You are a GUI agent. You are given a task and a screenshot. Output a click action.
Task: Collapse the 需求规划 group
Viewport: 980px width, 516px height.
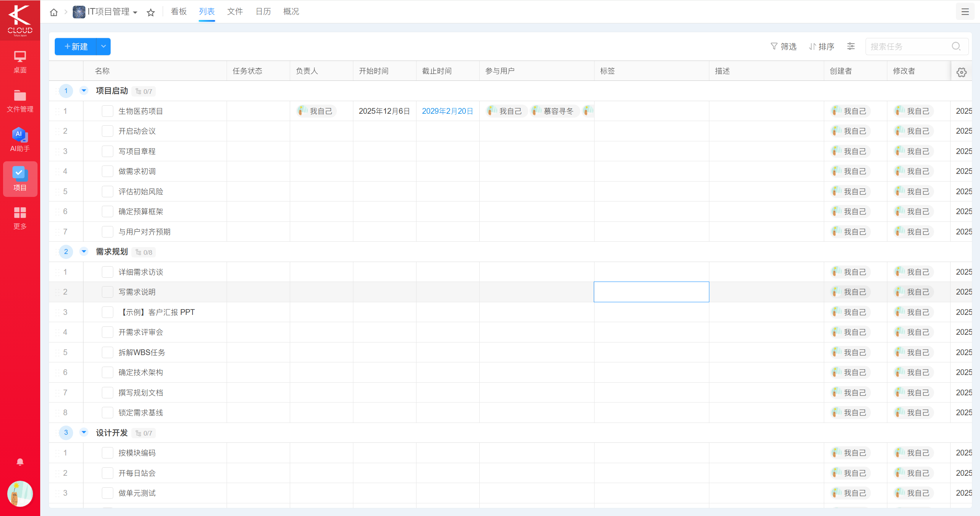[x=84, y=251]
